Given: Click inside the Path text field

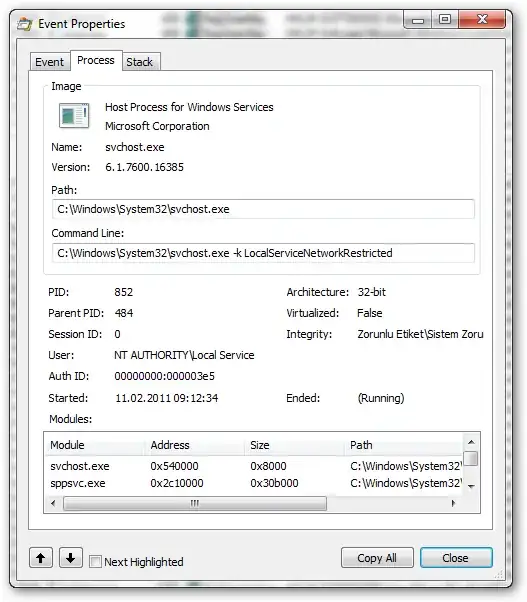Looking at the screenshot, I should (263, 209).
